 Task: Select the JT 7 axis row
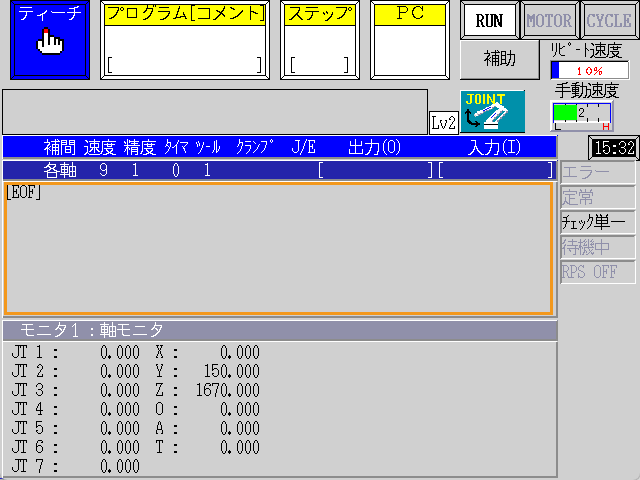click(76, 467)
